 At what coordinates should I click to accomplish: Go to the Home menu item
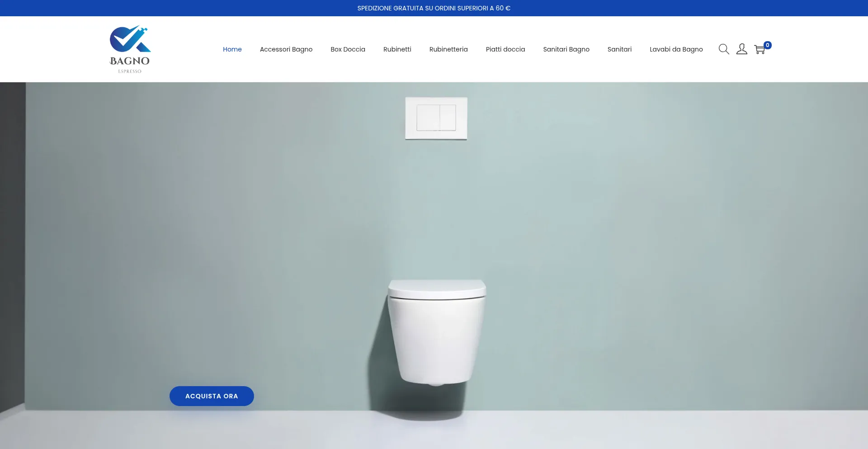point(232,49)
